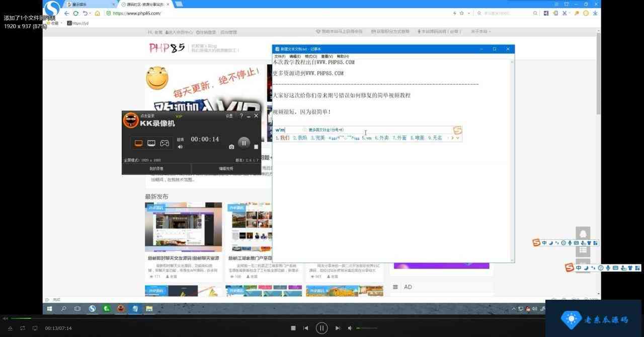
Task: Select region recording mode icon in KK recorder
Action: (151, 143)
